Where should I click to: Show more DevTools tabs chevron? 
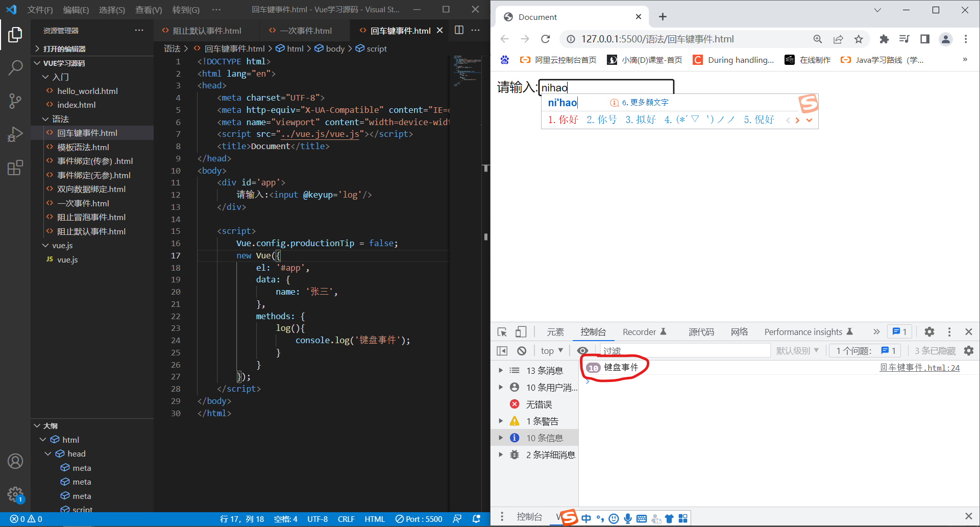(x=876, y=332)
